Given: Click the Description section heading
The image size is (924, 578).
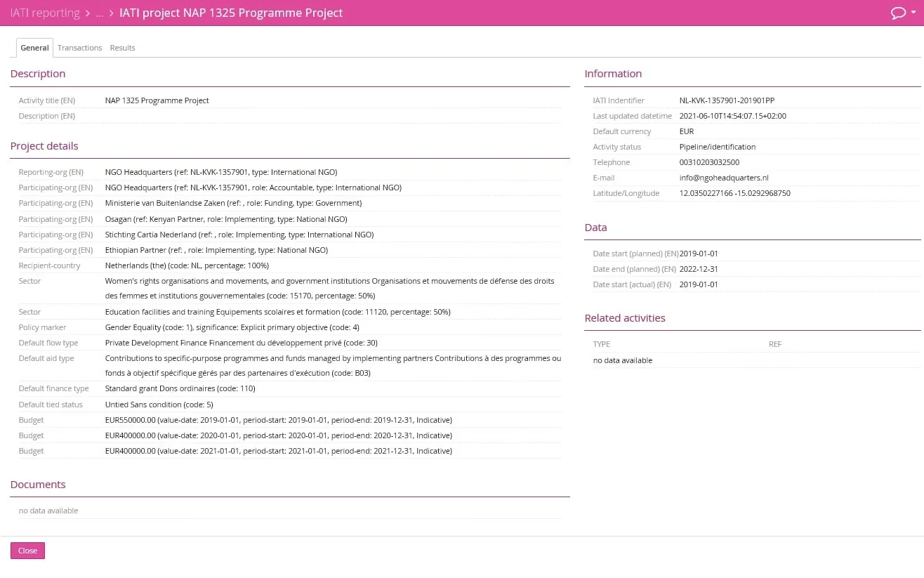Looking at the screenshot, I should click(38, 74).
